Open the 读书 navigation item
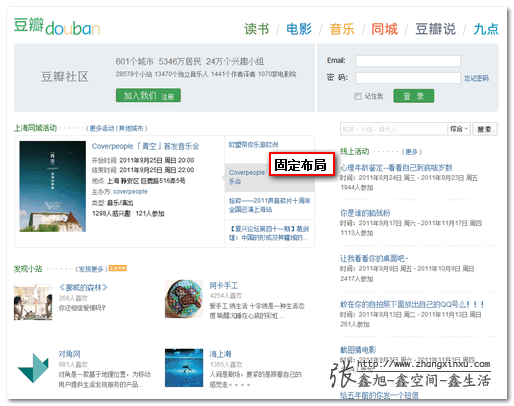Screen dimensions: 514x406 click(256, 29)
